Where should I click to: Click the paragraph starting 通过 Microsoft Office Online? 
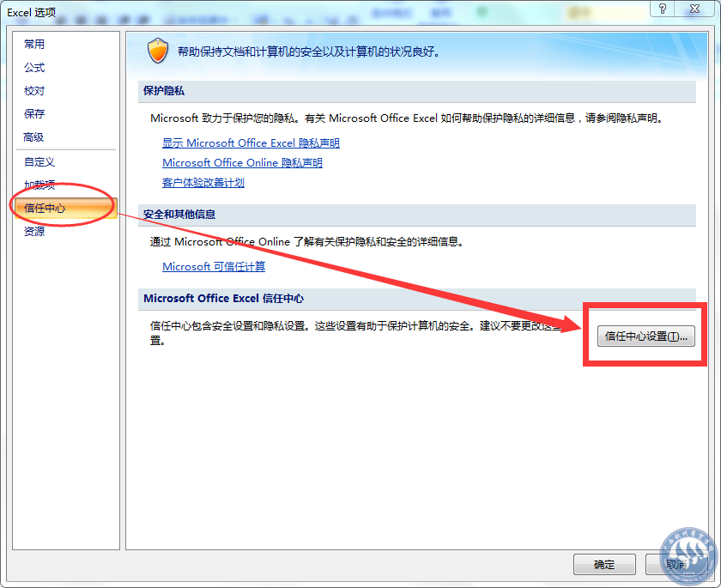[306, 242]
